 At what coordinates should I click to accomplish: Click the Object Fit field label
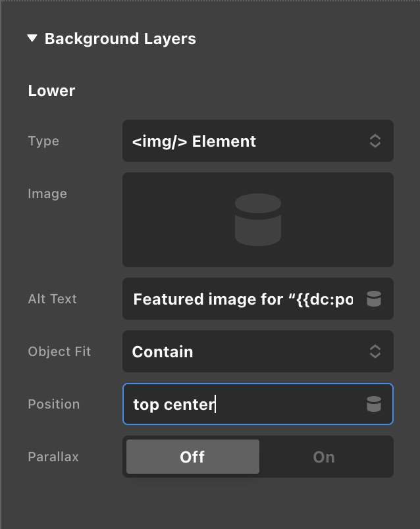coord(59,351)
